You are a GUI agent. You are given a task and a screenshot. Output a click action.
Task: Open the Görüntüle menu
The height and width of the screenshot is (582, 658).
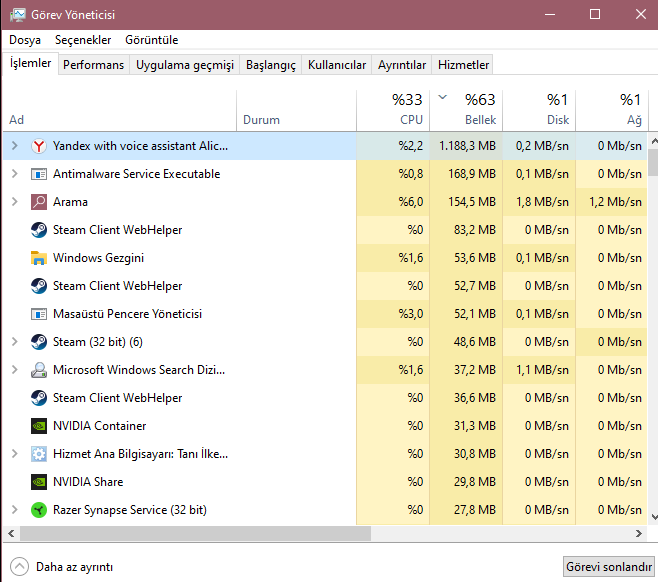pyautogui.click(x=151, y=40)
